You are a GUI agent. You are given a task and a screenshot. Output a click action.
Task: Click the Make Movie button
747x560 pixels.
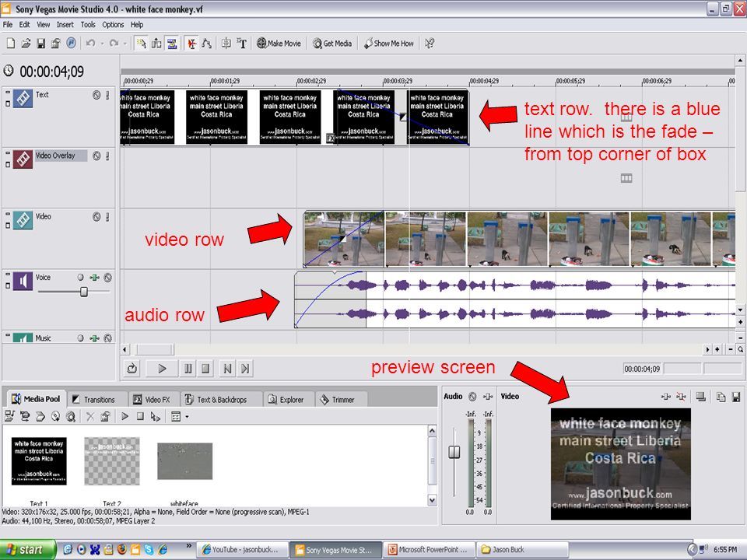coord(279,44)
